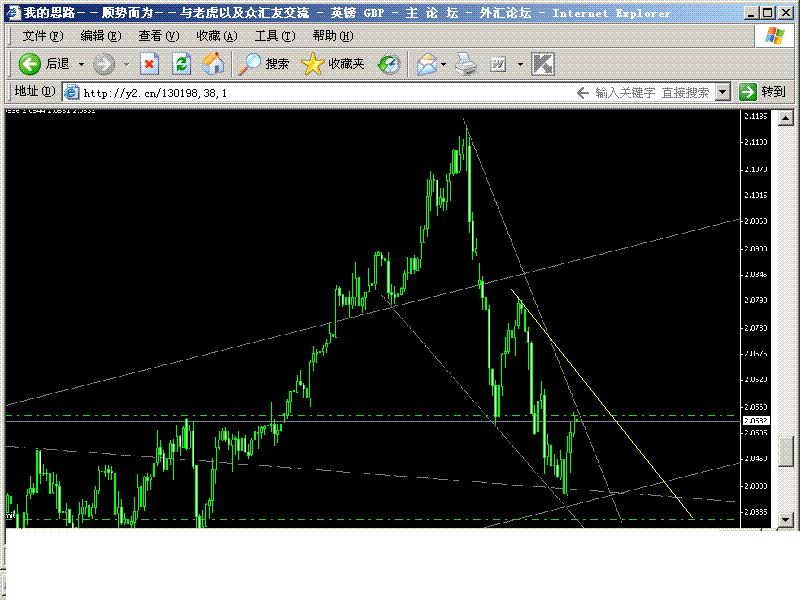This screenshot has width=800, height=600.
Task: Expand the Edit button dropdown arrow
Action: (x=520, y=65)
